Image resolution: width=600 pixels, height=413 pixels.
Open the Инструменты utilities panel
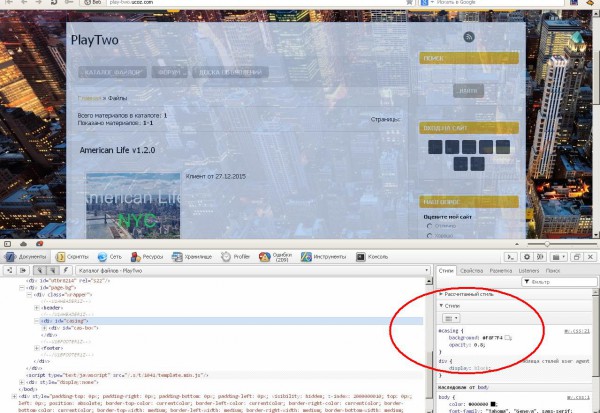[x=323, y=257]
